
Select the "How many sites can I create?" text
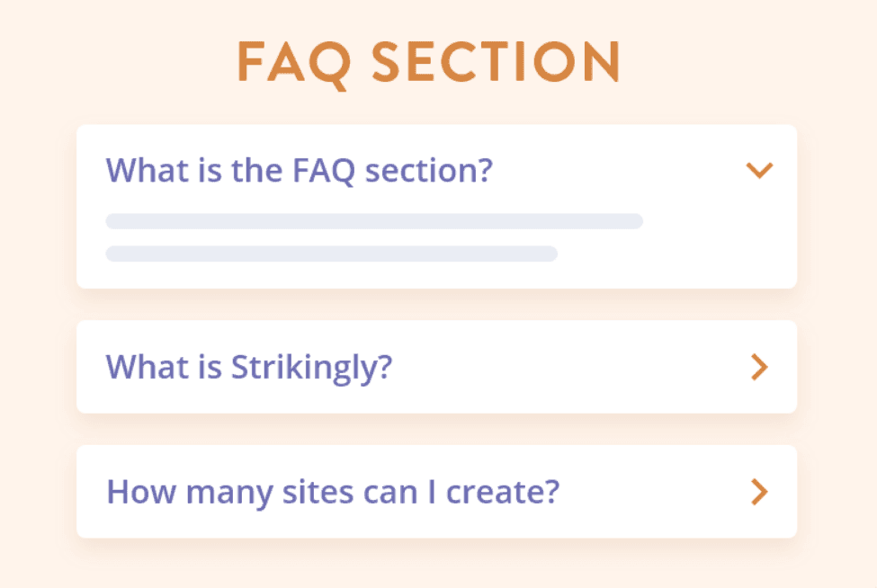pos(333,492)
